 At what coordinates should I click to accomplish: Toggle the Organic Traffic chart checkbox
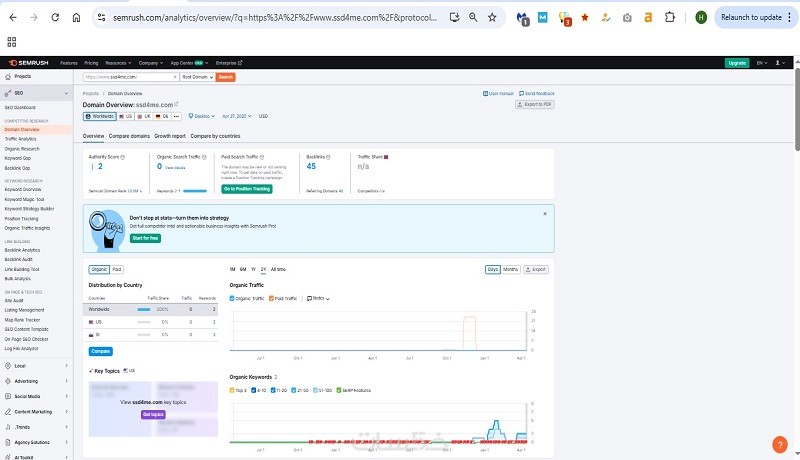pos(232,298)
